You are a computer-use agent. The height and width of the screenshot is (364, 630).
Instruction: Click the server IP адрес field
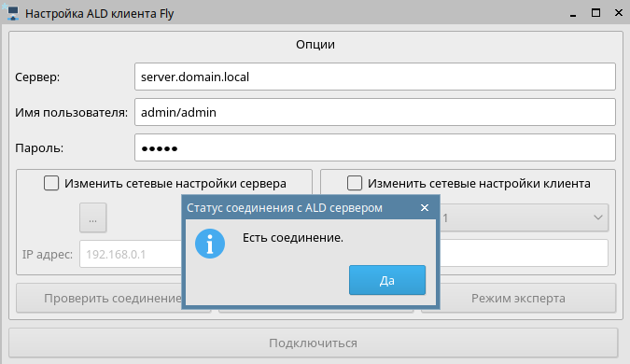(x=131, y=254)
